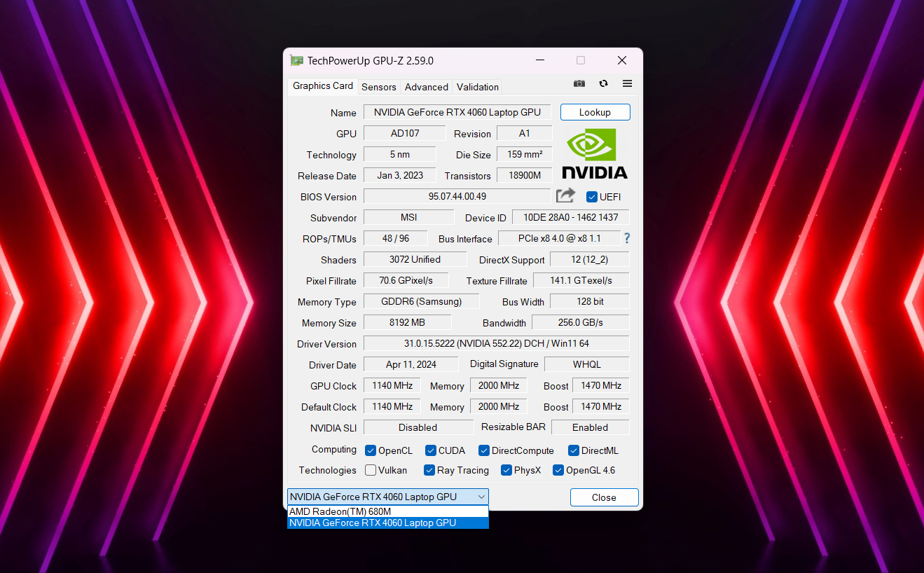Toggle the DirectCompute checkbox
Image resolution: width=924 pixels, height=573 pixels.
484,450
